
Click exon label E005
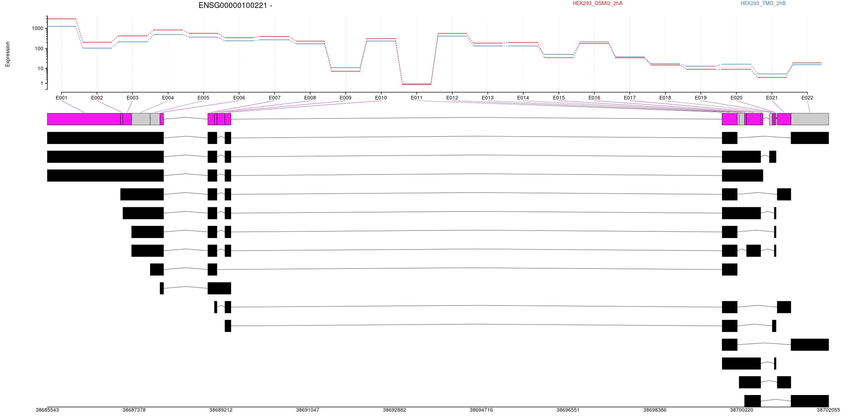click(x=203, y=98)
